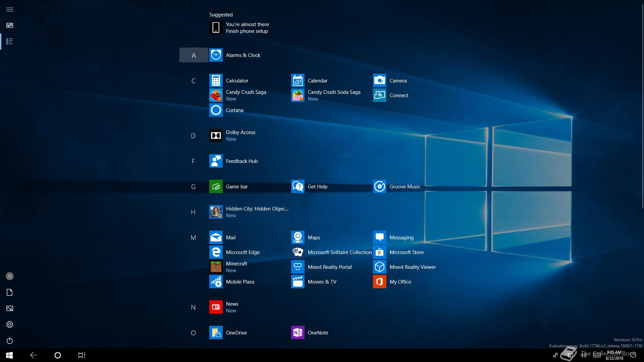Select the G letter index header
This screenshot has width=644, height=362.
193,187
